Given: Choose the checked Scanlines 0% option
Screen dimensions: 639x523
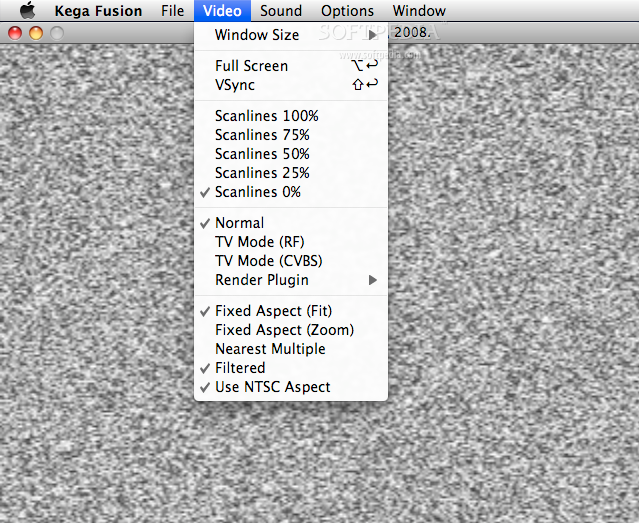Looking at the screenshot, I should point(291,192).
